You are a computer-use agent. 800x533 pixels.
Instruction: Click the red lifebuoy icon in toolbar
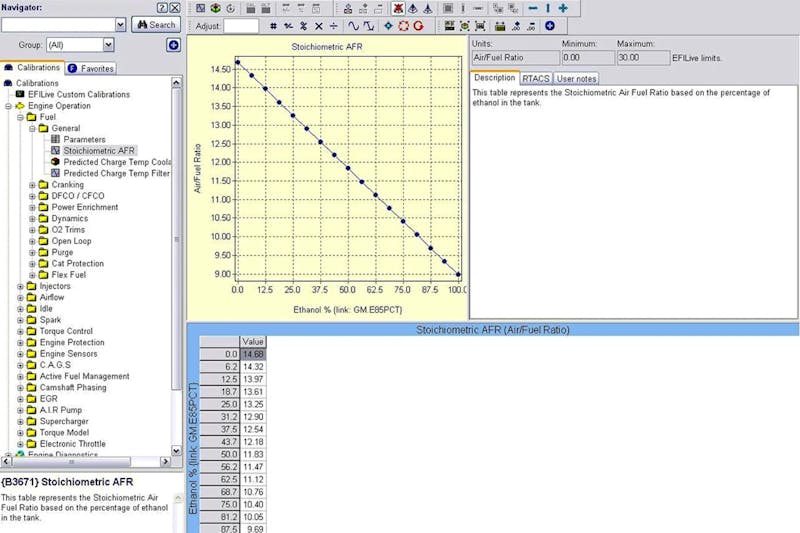(403, 26)
